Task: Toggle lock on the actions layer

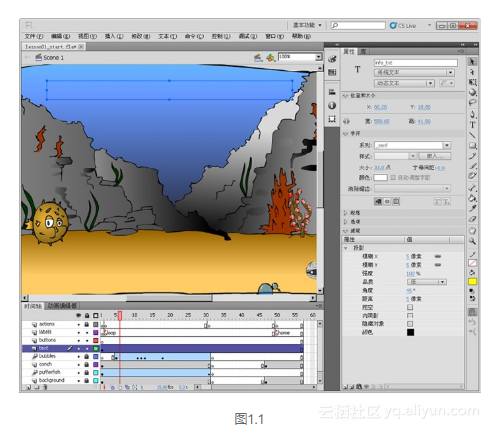Action: point(87,324)
